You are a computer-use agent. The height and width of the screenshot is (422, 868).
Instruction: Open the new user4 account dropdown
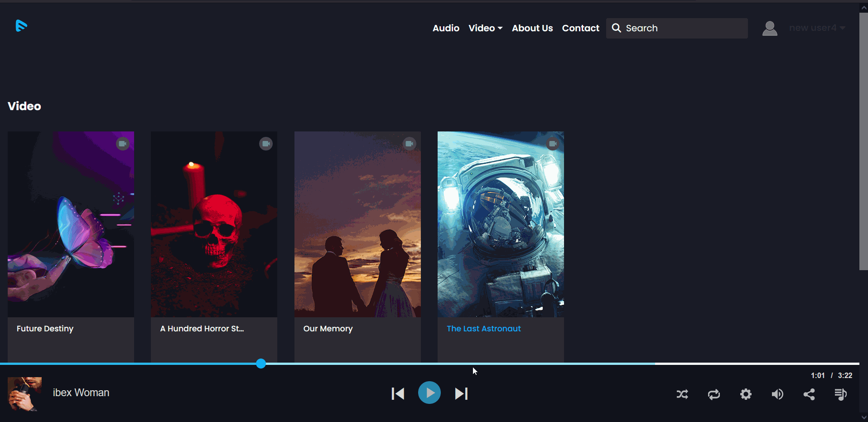pos(817,28)
